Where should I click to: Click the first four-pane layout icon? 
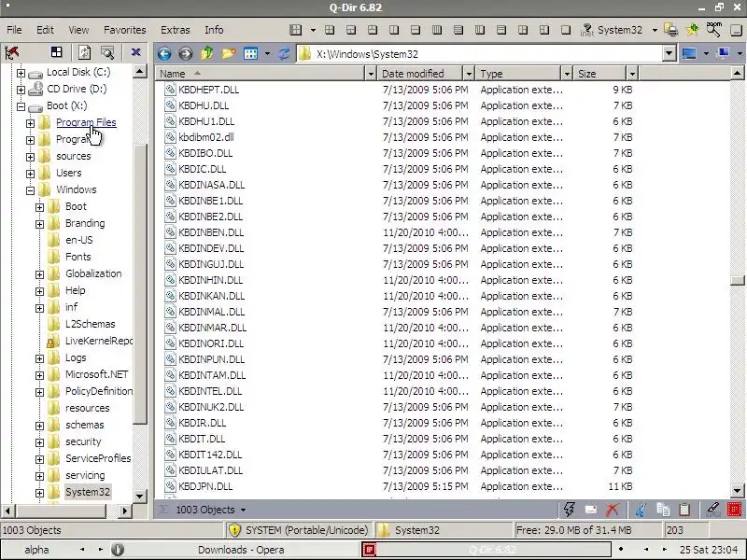295,30
